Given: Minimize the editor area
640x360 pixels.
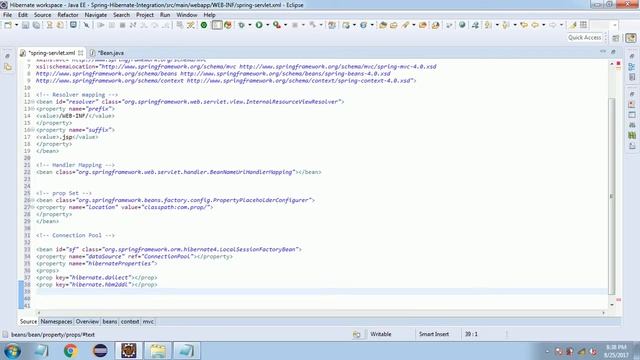Looking at the screenshot, I should [603, 52].
